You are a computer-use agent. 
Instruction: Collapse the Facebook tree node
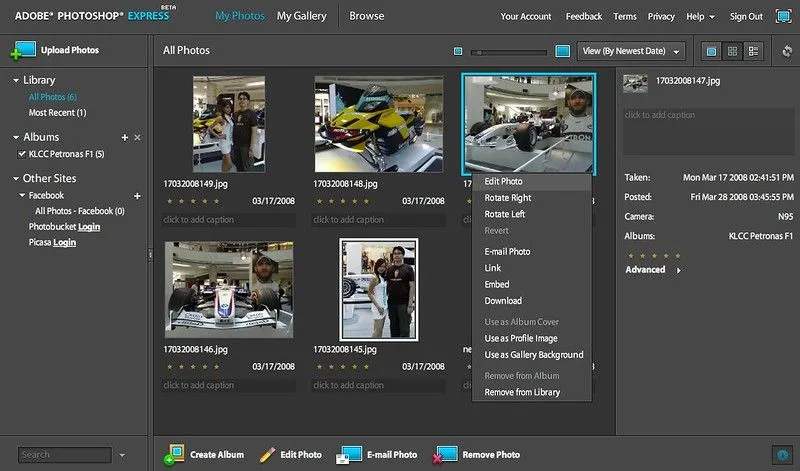22,195
